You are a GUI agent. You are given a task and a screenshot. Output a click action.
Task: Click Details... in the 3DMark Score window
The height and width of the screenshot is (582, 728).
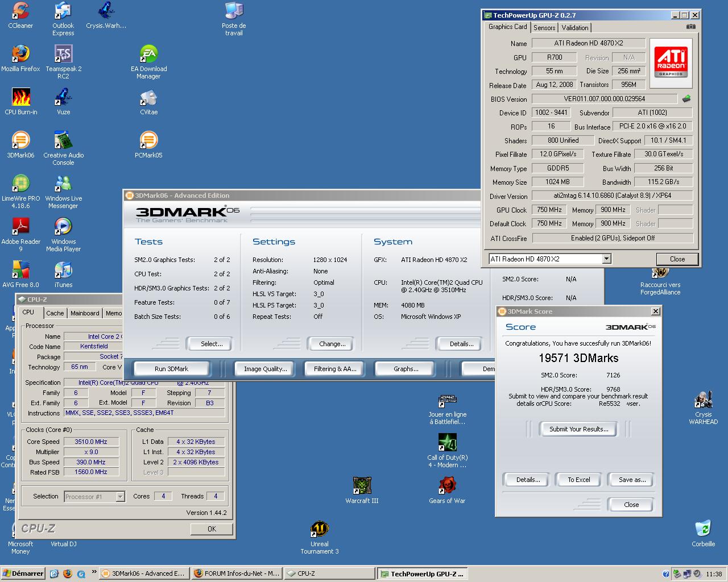click(x=528, y=480)
